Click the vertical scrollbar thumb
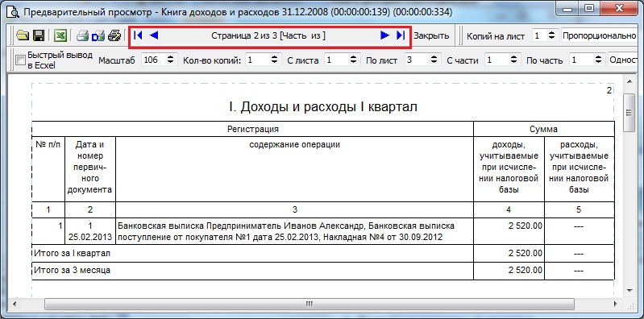This screenshot has width=644, height=319. point(629,113)
